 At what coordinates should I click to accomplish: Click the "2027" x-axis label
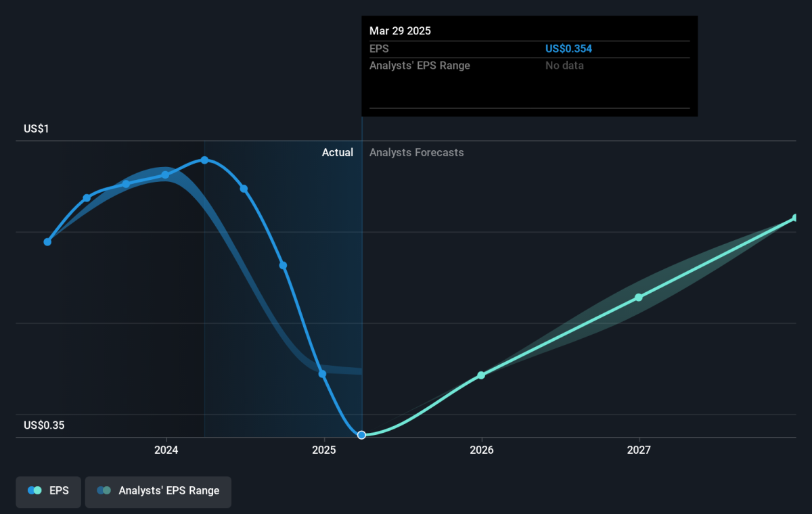(x=639, y=450)
